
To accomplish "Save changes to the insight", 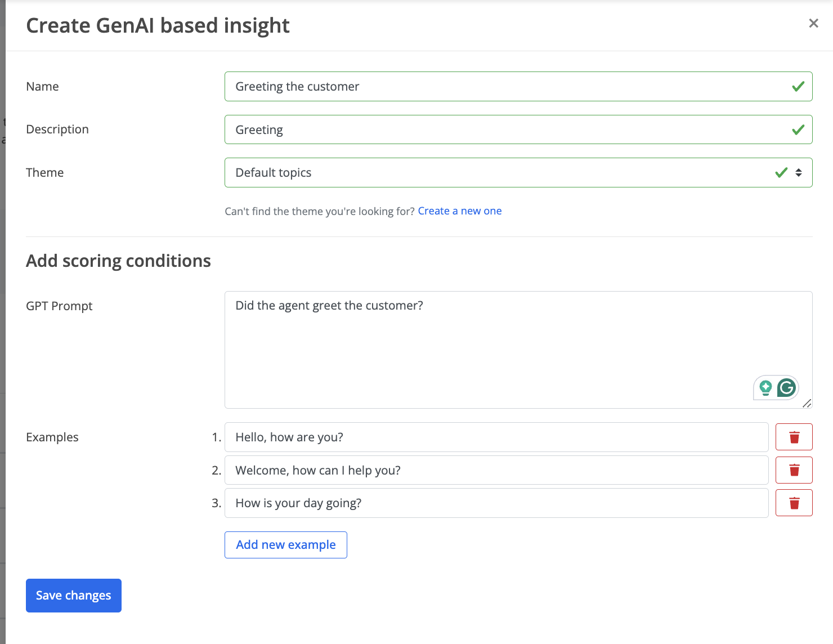I will [x=74, y=596].
